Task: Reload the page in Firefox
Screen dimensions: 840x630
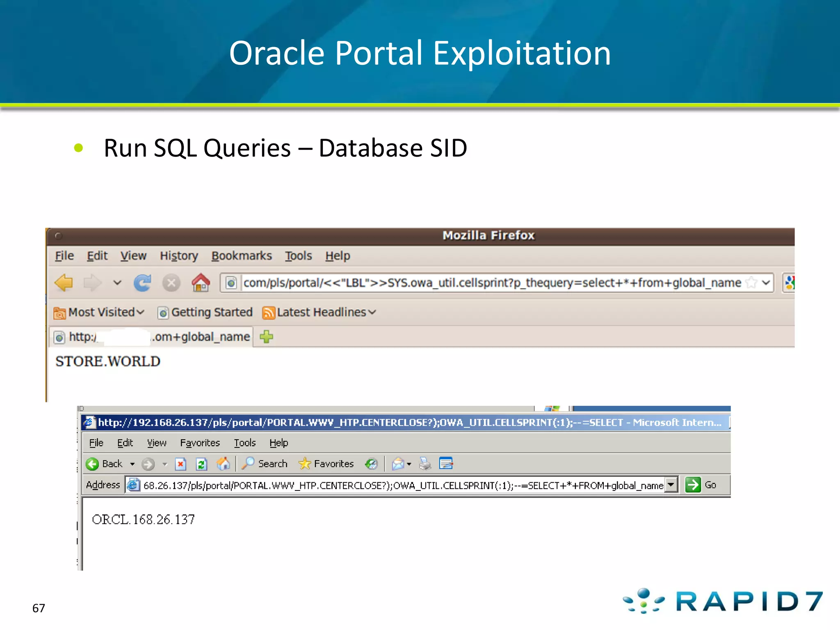Action: pos(142,283)
